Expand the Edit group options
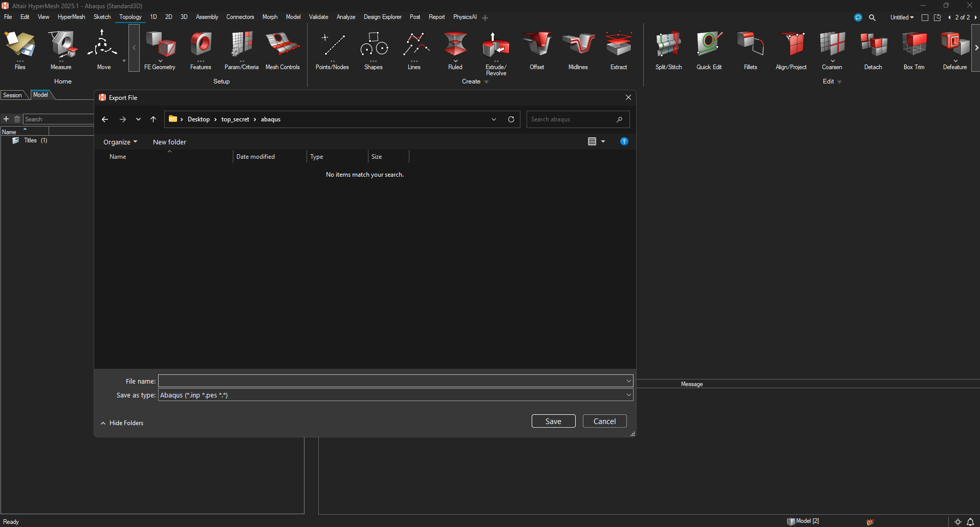This screenshot has width=980, height=527. pyautogui.click(x=839, y=82)
